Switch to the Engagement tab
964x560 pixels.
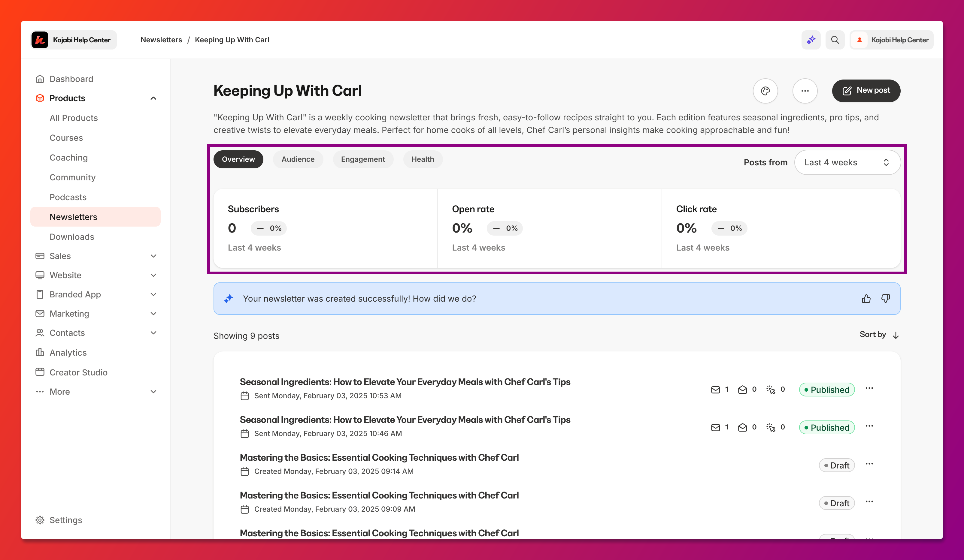[363, 159]
